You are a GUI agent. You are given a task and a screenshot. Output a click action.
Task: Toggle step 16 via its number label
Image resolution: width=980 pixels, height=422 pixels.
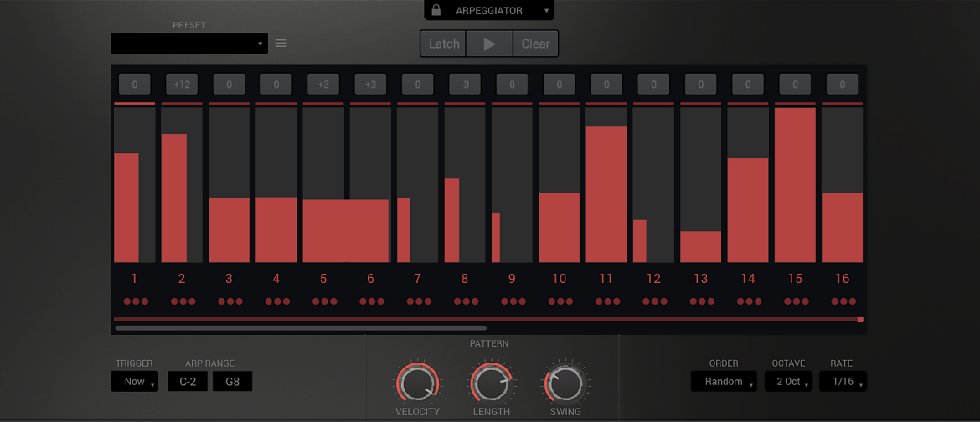(x=843, y=279)
